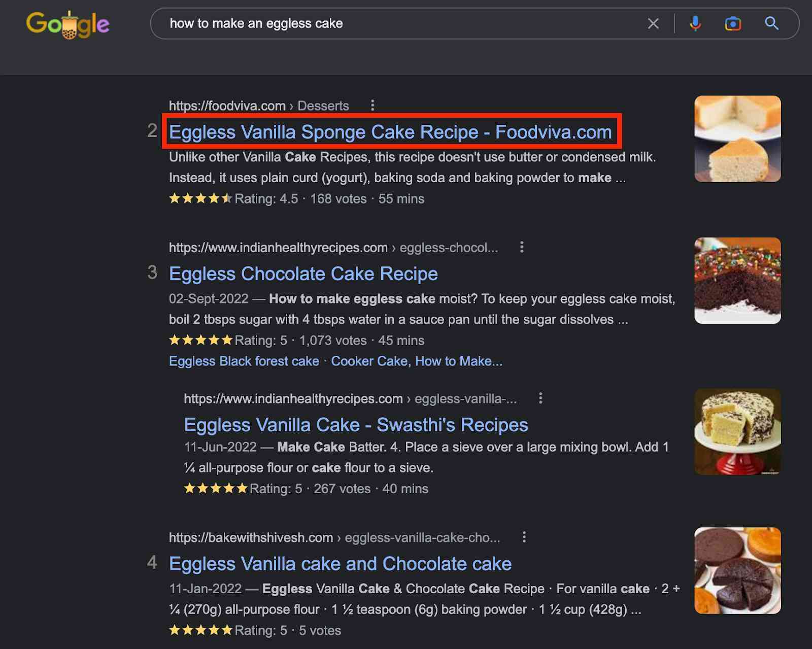Click the search magnifying glass icon

771,23
